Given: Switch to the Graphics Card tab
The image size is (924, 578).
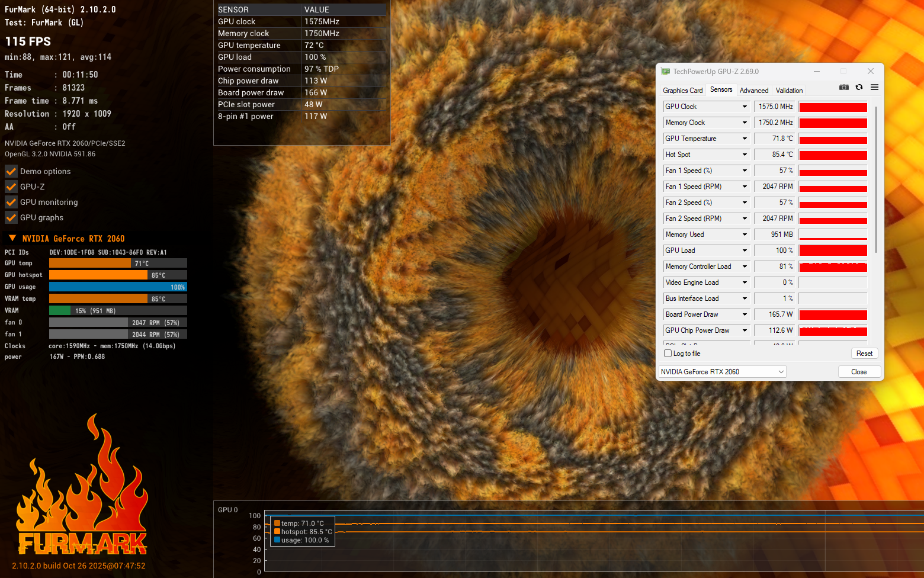Looking at the screenshot, I should (683, 91).
